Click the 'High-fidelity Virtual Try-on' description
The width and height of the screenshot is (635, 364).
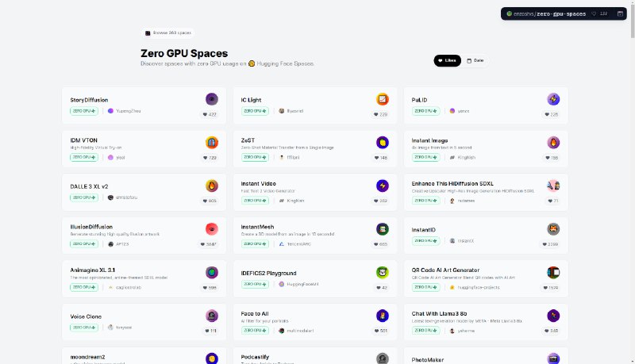pos(96,148)
